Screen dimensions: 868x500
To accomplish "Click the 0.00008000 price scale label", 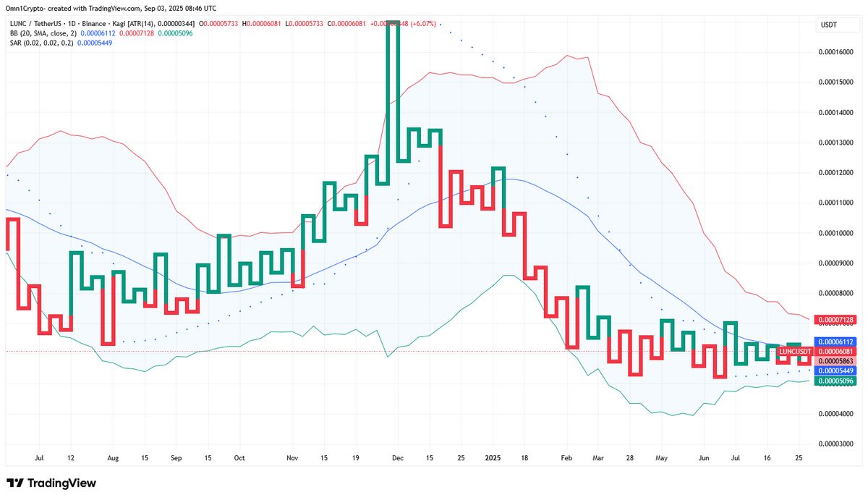I will [x=837, y=293].
